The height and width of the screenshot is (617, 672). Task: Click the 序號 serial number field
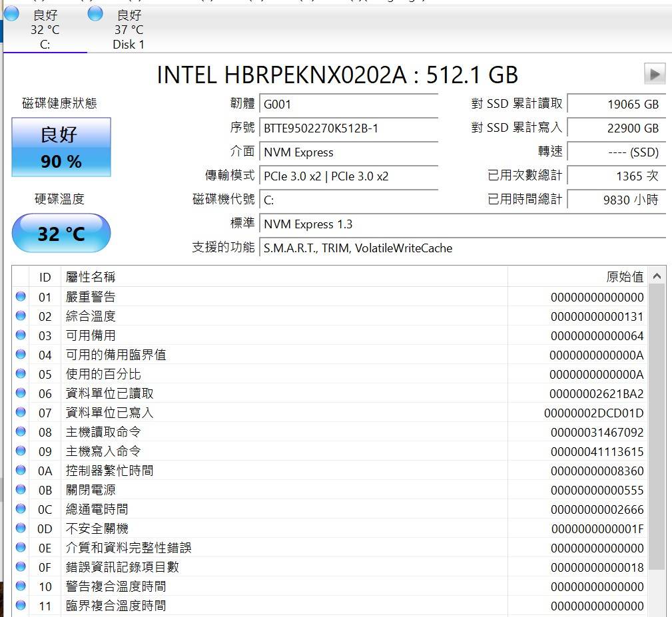coord(348,128)
